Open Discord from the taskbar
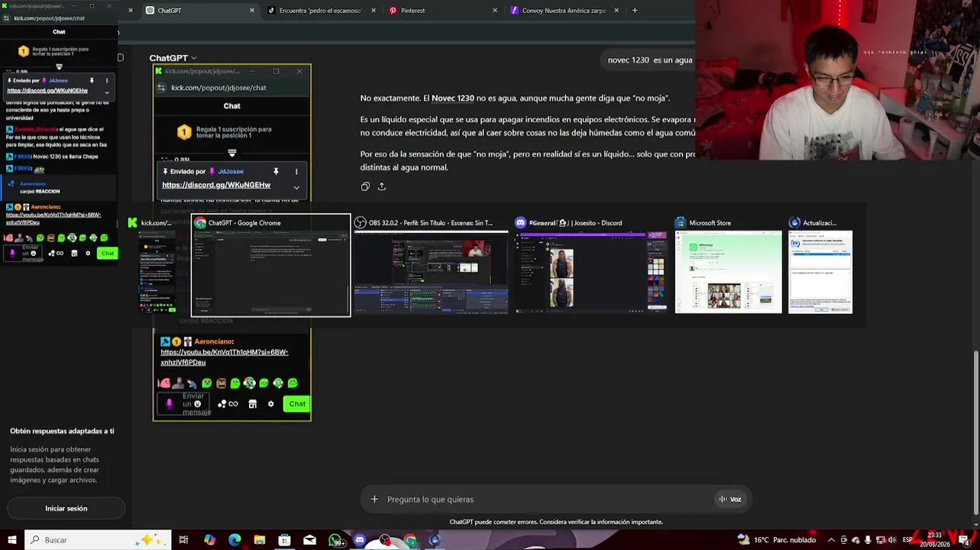Viewport: 980px width, 550px height. point(360,540)
